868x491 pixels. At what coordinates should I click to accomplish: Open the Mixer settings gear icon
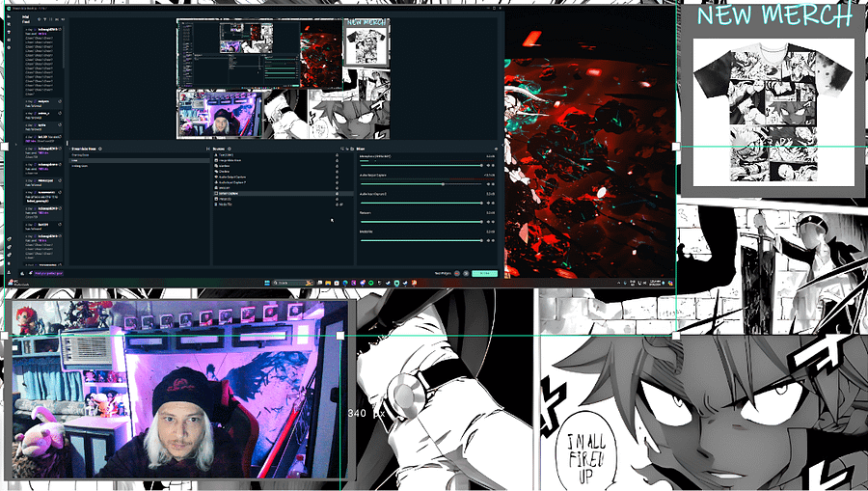(496, 149)
